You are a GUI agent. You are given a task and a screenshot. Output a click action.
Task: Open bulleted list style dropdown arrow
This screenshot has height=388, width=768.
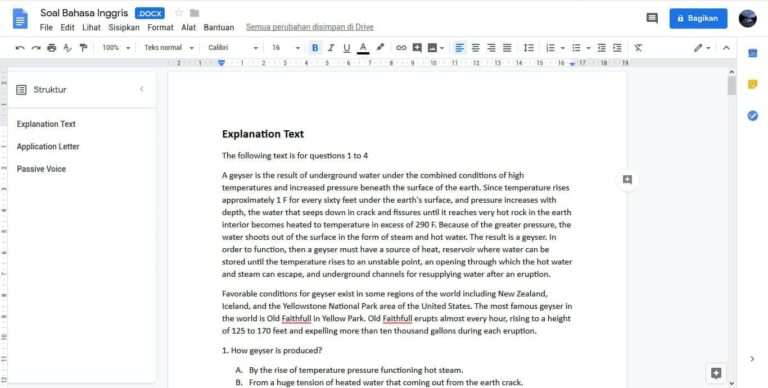(x=588, y=48)
